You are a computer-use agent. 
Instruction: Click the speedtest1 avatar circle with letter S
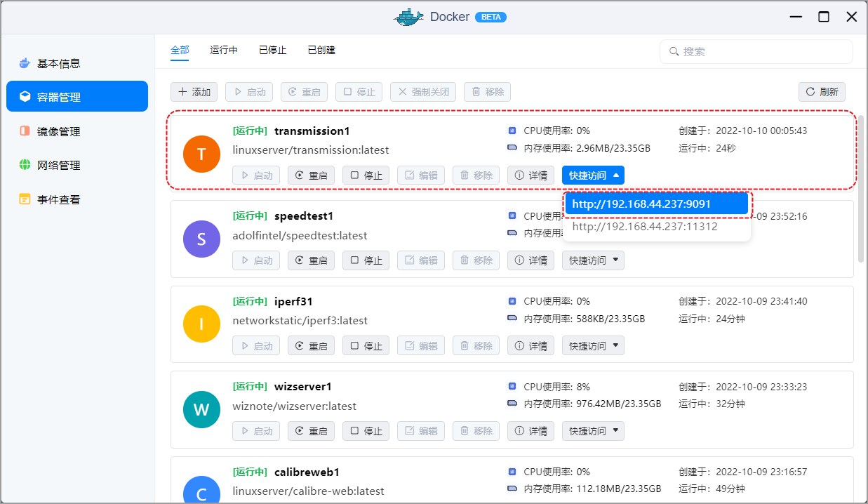point(201,239)
